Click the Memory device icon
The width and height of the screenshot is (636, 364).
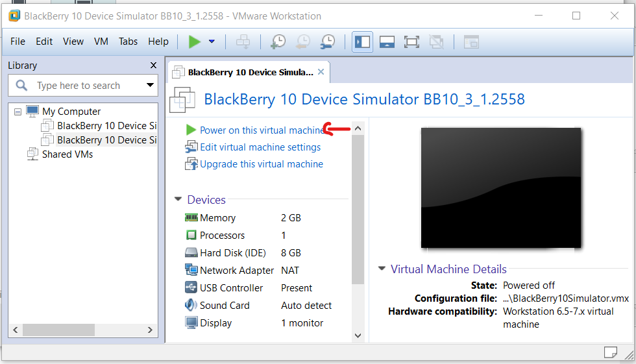coord(191,217)
